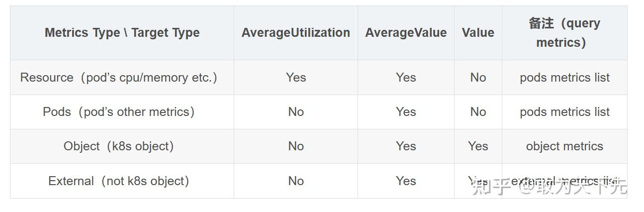Select "Yes" under AverageValue in Pods row
Viewport: 644px width, 212px height.
coord(406,112)
